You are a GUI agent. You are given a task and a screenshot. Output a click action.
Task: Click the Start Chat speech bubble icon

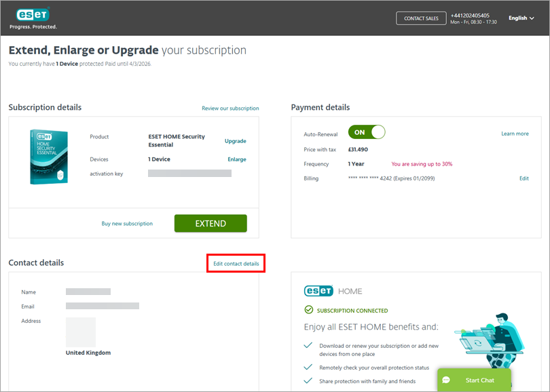pyautogui.click(x=447, y=380)
